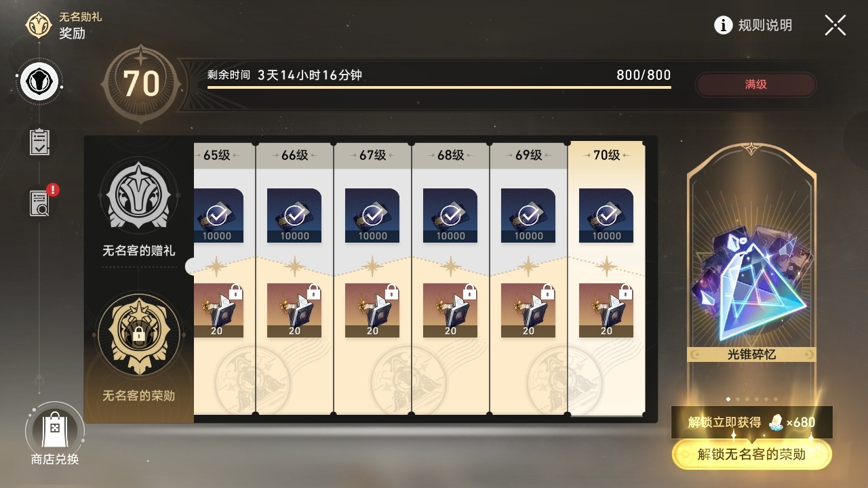Close the rewards screen with X

coord(835,26)
